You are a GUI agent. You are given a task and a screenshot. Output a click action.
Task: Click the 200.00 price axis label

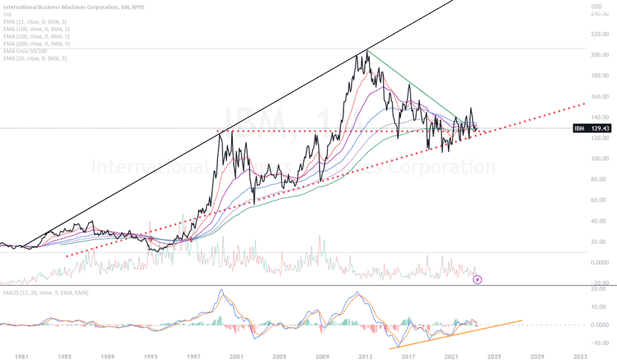coord(600,55)
